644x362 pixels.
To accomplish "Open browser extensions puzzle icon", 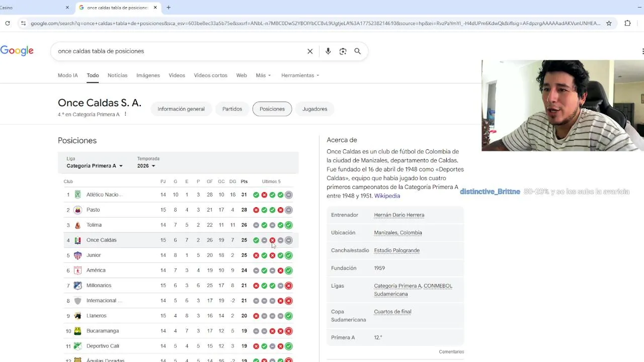I will [x=627, y=23].
